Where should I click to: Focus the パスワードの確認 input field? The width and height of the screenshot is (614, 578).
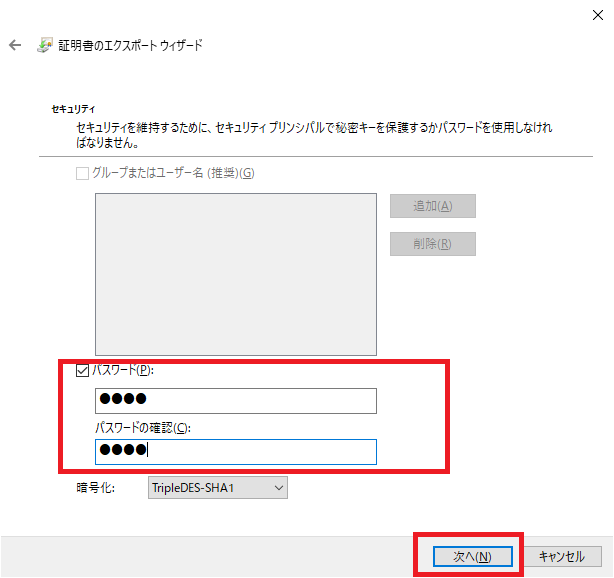236,452
